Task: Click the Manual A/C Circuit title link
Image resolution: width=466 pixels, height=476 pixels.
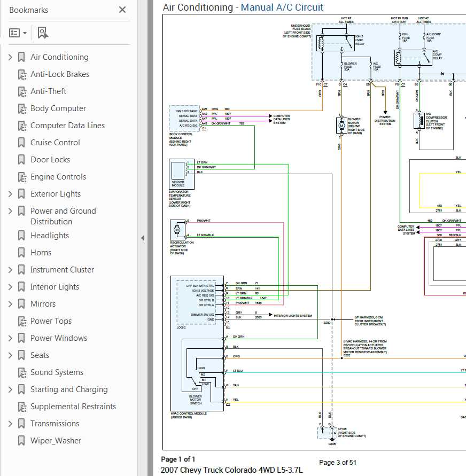Action: (282, 7)
